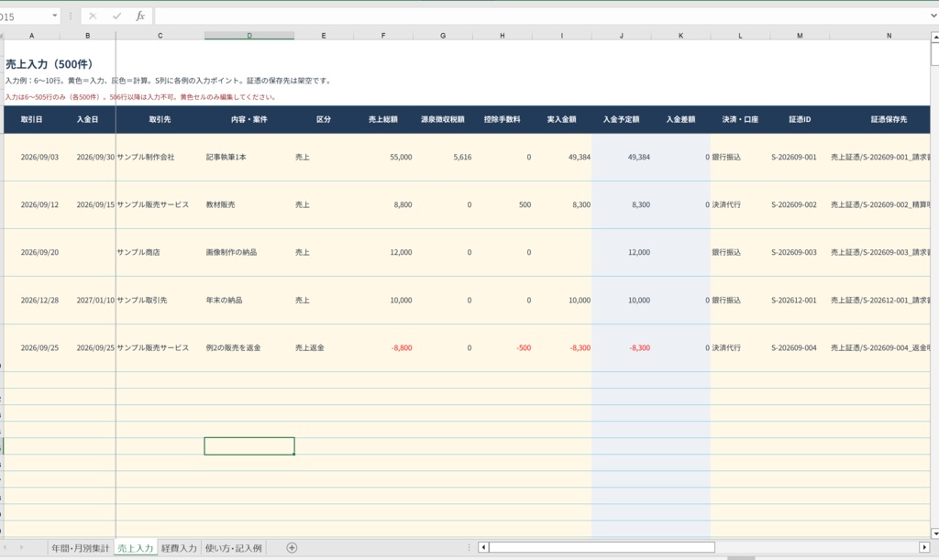Click the 区分 header cell
939x560 pixels.
click(324, 120)
